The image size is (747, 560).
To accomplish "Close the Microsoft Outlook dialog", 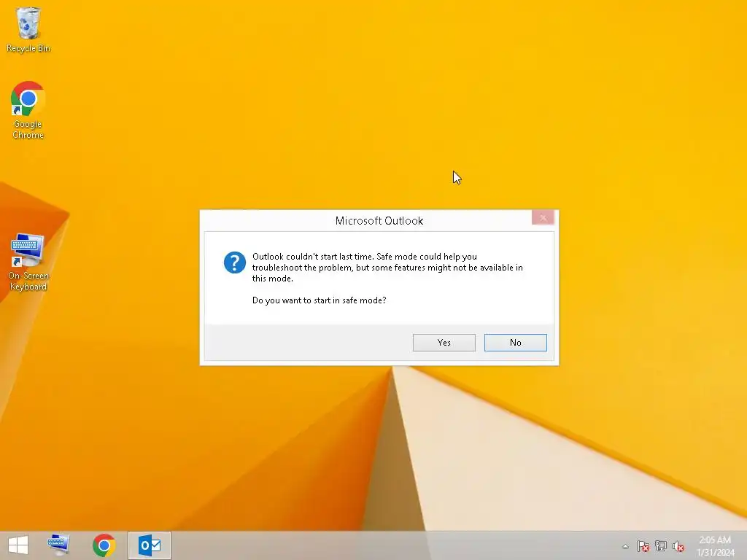I will coord(543,217).
